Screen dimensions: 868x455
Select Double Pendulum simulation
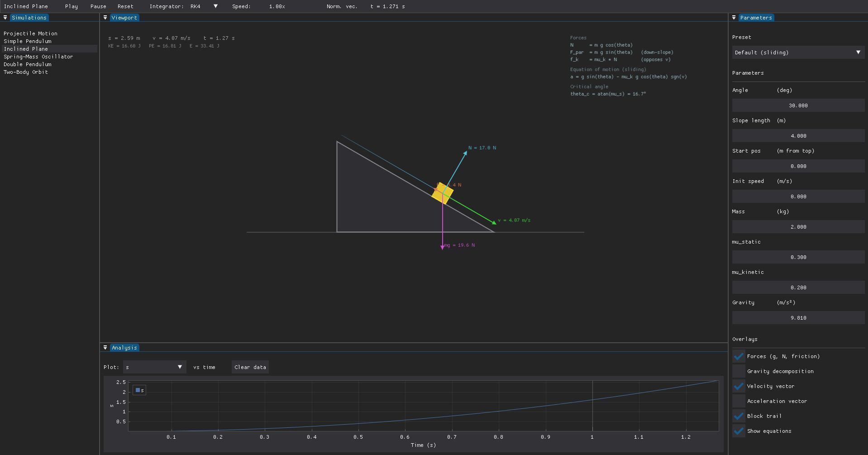click(x=49, y=64)
